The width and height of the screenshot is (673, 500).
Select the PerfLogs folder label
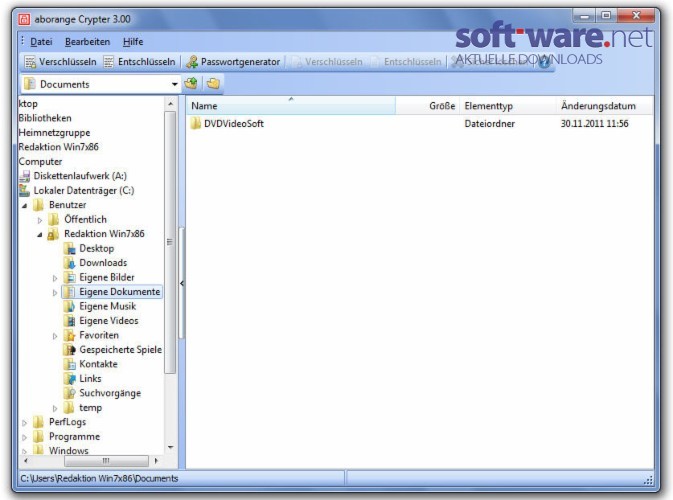[x=67, y=422]
